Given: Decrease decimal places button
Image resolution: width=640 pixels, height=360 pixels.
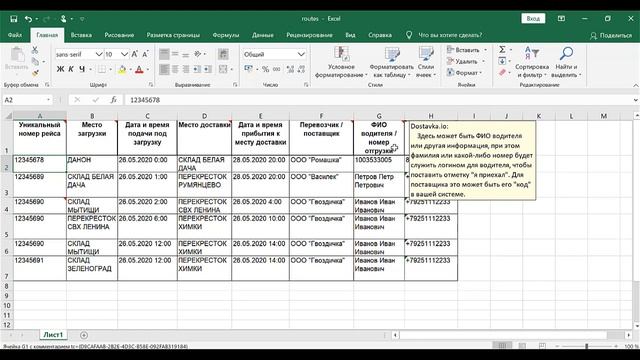Looking at the screenshot, I should point(301,69).
